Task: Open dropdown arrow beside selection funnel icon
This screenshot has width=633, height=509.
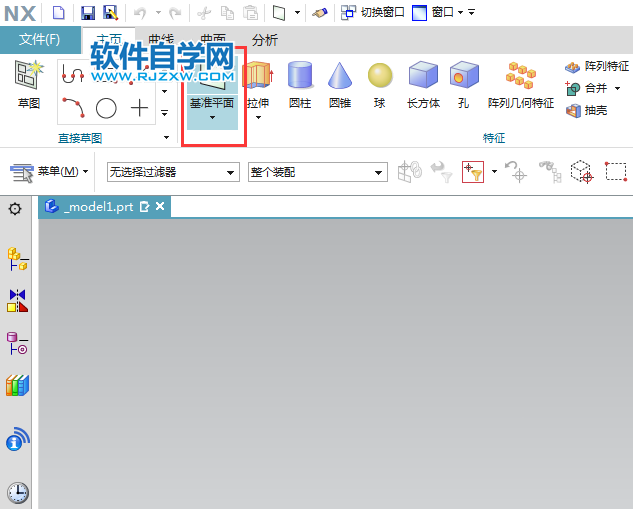Action: point(495,172)
